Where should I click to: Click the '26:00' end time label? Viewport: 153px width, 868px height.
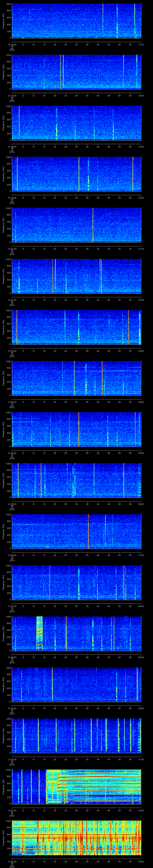coord(141,504)
